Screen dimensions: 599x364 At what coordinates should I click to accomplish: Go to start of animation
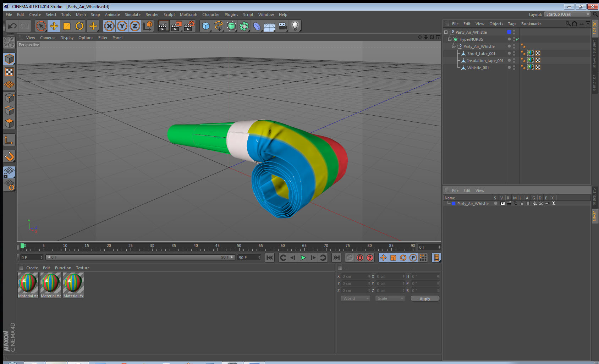click(270, 258)
